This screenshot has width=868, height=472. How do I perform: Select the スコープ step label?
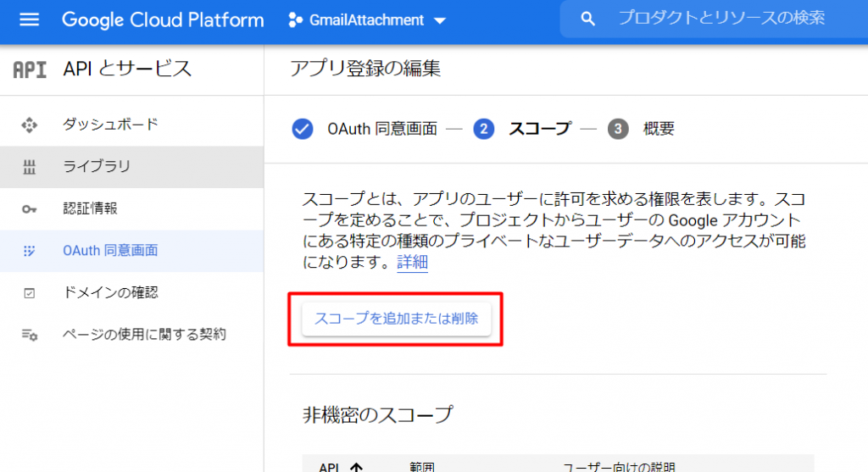[539, 129]
